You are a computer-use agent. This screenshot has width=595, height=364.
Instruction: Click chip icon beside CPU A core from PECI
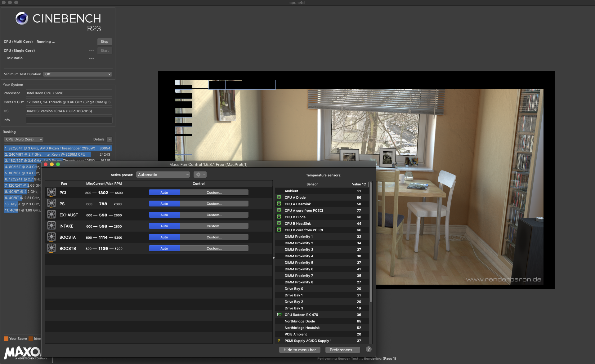click(x=279, y=210)
